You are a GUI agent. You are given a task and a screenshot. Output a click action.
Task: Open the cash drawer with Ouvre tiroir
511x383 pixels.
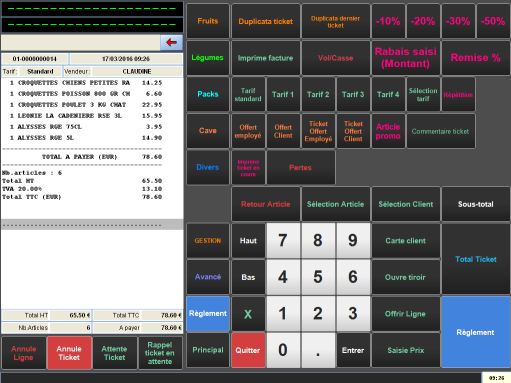point(405,277)
